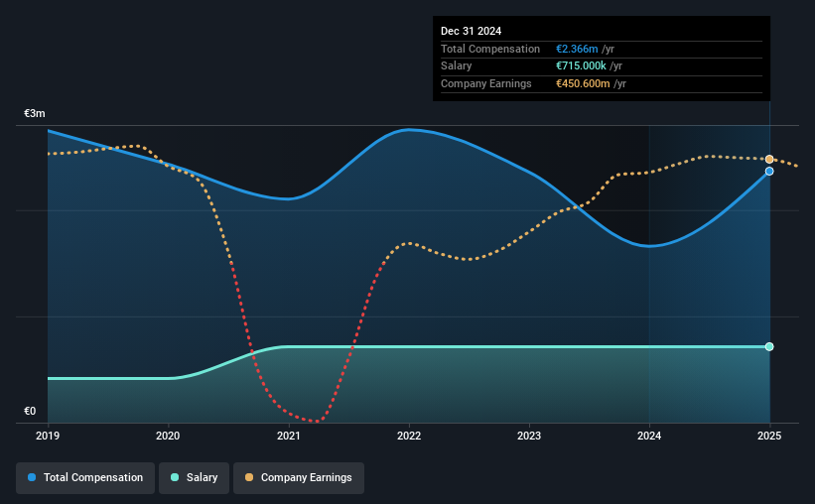The width and height of the screenshot is (815, 504).
Task: Toggle the Salary legend button
Action: pyautogui.click(x=194, y=477)
